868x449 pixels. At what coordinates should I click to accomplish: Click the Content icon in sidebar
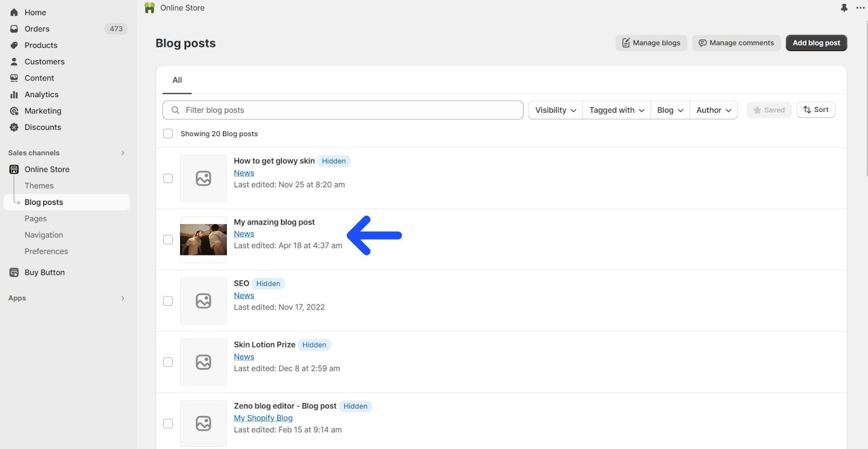(x=14, y=78)
